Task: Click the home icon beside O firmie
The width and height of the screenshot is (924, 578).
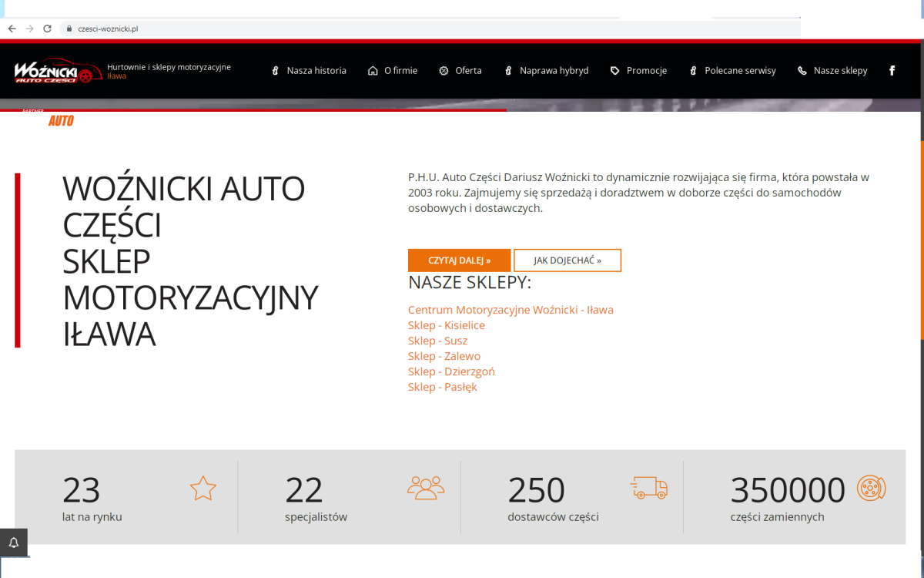Action: [x=373, y=70]
